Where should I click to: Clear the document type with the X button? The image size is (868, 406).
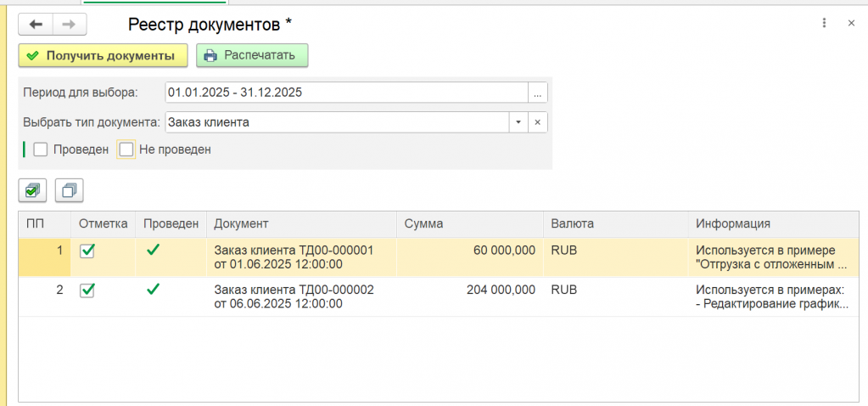pyautogui.click(x=538, y=122)
